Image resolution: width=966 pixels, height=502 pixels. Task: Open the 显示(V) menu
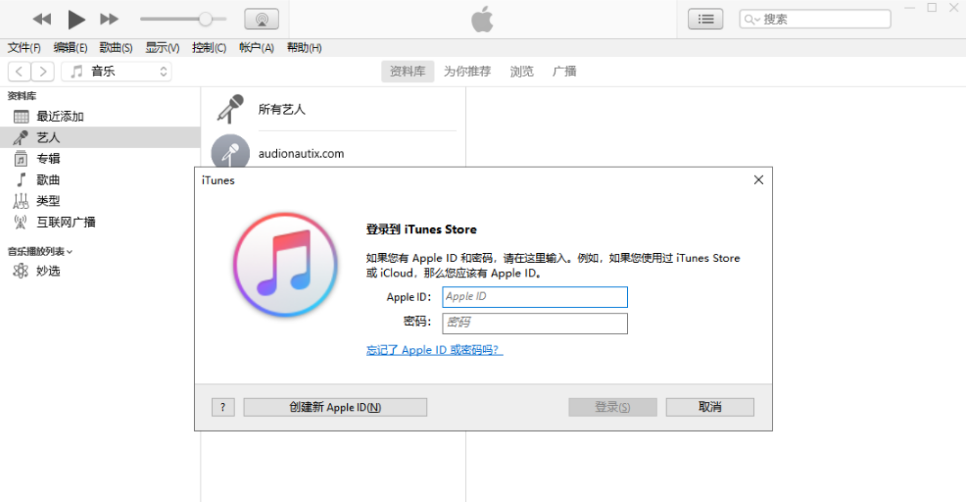click(162, 47)
